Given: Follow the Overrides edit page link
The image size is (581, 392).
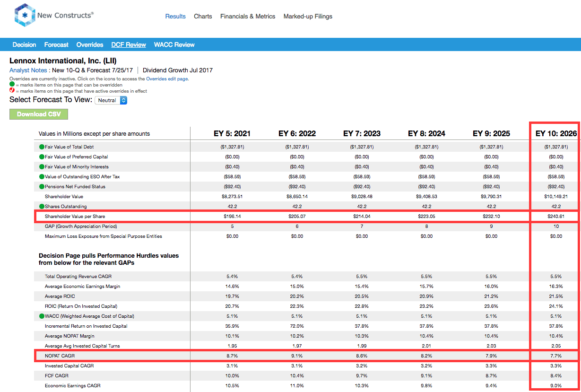Looking at the screenshot, I should pos(167,79).
